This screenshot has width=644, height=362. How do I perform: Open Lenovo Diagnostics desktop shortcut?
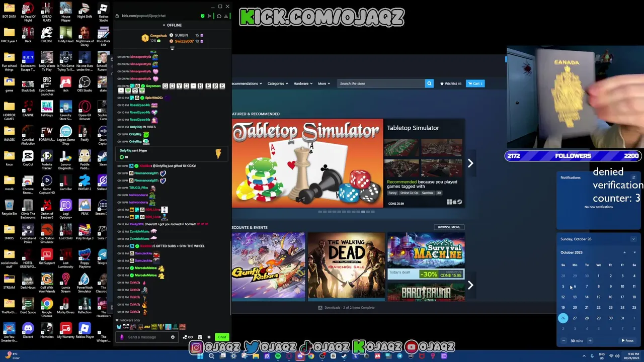click(65, 160)
